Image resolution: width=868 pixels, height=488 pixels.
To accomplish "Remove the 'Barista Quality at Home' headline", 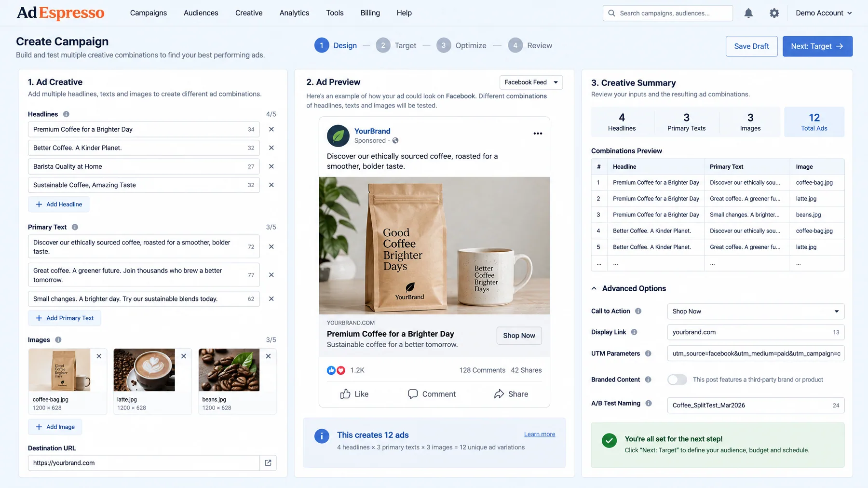I will click(271, 166).
